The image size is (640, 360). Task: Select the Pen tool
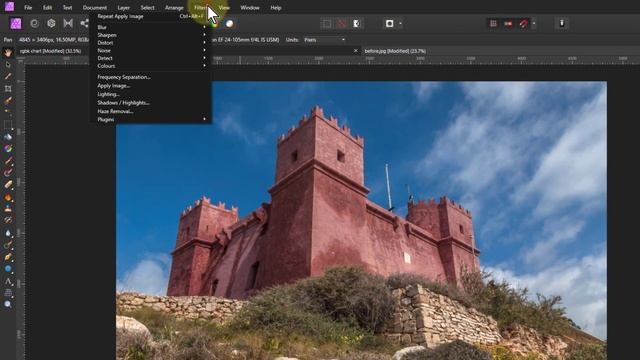[x=8, y=257]
